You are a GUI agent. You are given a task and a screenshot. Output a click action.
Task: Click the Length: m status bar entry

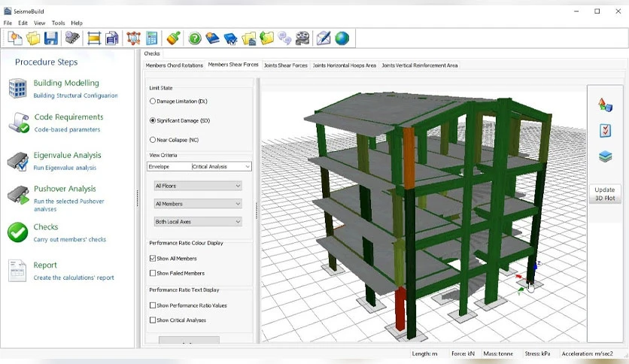click(424, 353)
